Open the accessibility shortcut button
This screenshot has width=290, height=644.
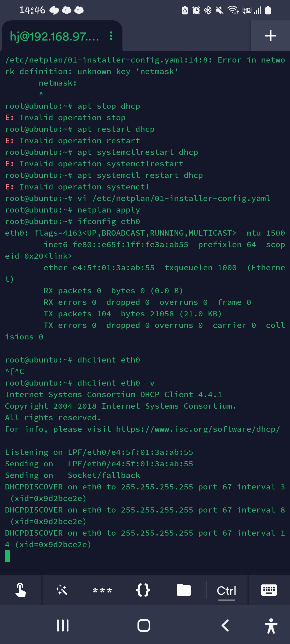[x=271, y=626]
